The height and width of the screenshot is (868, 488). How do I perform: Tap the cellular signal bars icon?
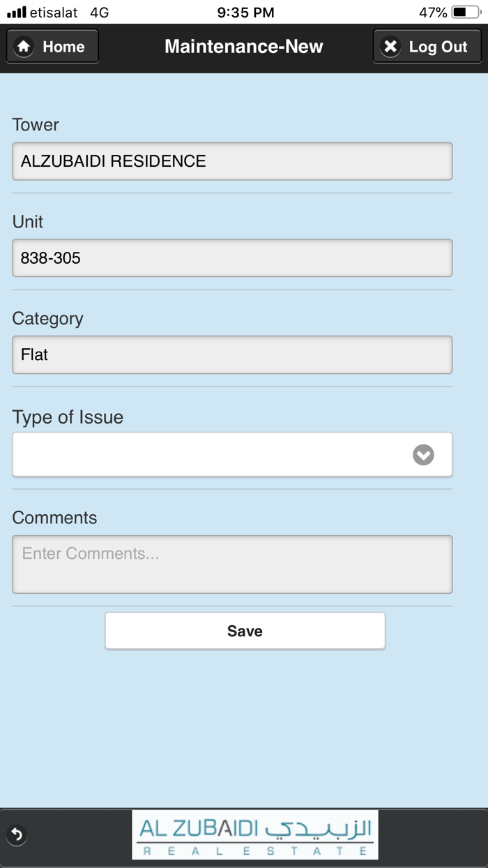point(16,13)
